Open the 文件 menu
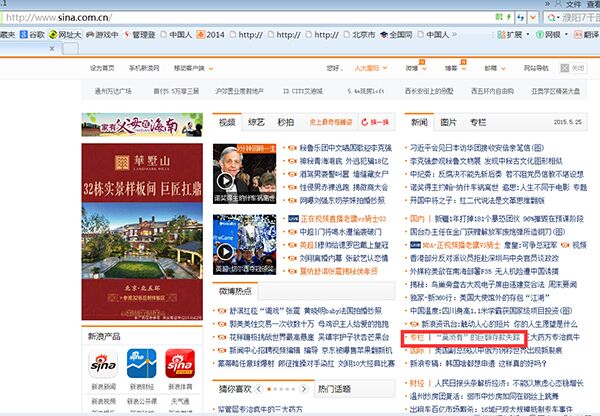The width and height of the screenshot is (600, 416). click(x=573, y=4)
